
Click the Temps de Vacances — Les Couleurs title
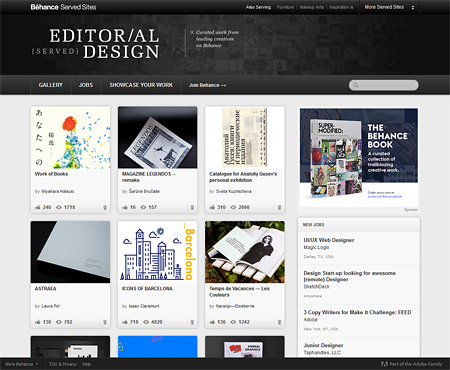tap(239, 292)
